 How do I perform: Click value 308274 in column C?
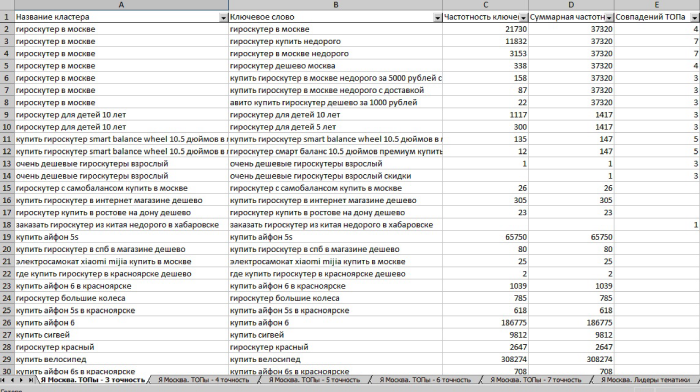coord(485,359)
